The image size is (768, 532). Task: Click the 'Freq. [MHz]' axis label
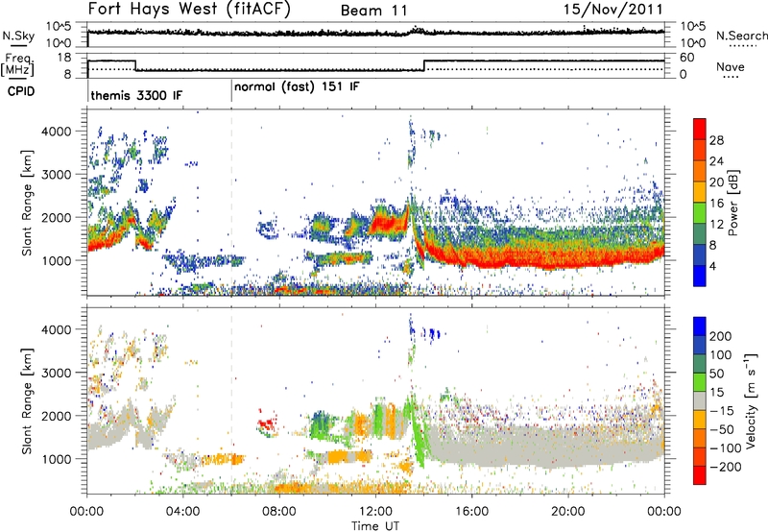coord(17,64)
